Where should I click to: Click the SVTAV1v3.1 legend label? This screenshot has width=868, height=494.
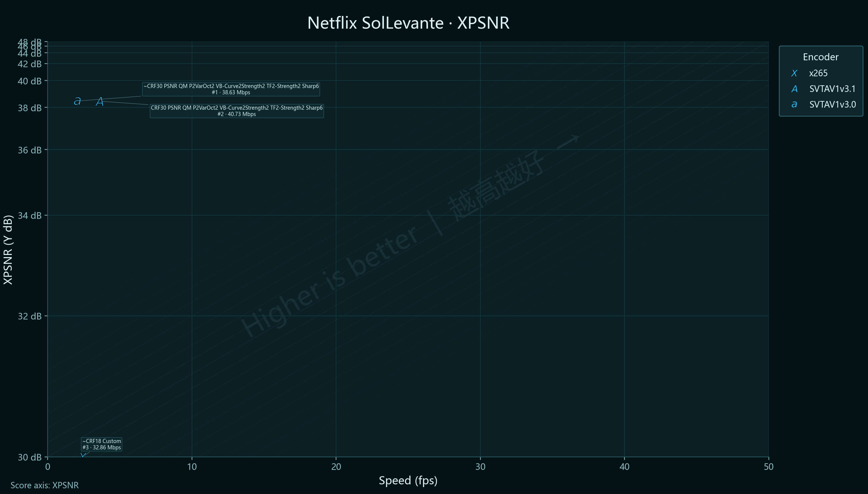[832, 89]
